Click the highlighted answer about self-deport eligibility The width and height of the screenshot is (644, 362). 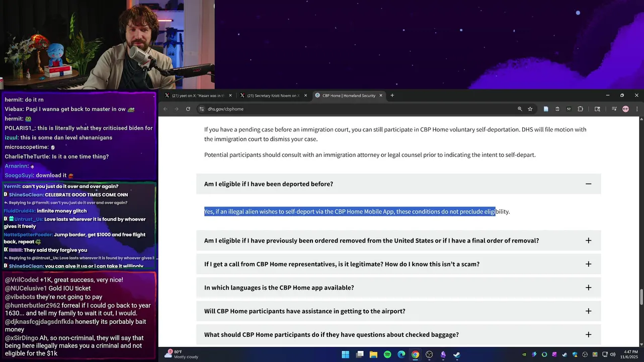(x=357, y=212)
